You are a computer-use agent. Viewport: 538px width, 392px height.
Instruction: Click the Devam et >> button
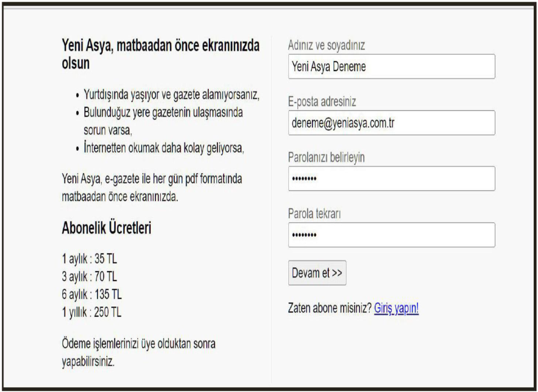(317, 273)
